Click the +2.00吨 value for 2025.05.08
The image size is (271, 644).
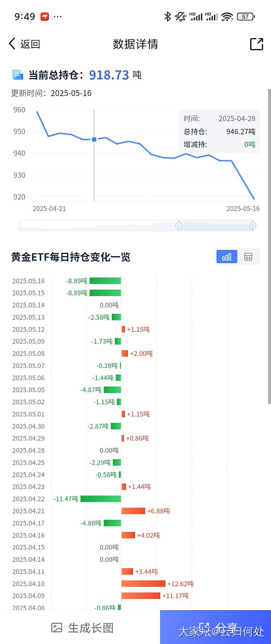pyautogui.click(x=141, y=353)
